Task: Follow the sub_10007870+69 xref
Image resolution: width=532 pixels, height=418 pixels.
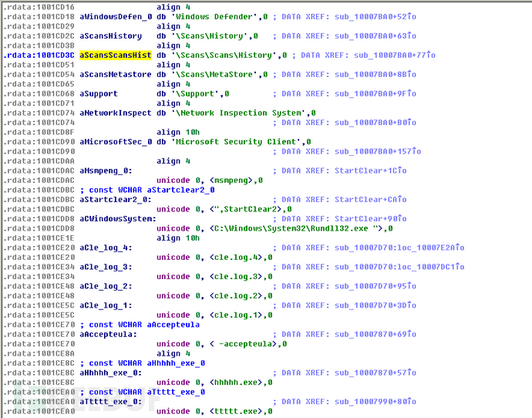Action: pyautogui.click(x=375, y=334)
